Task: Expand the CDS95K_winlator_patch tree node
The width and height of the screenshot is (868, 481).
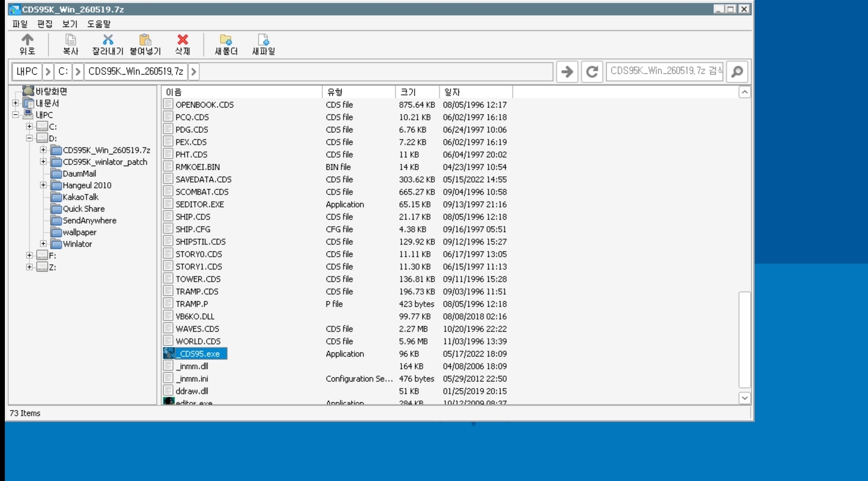Action: click(43, 162)
